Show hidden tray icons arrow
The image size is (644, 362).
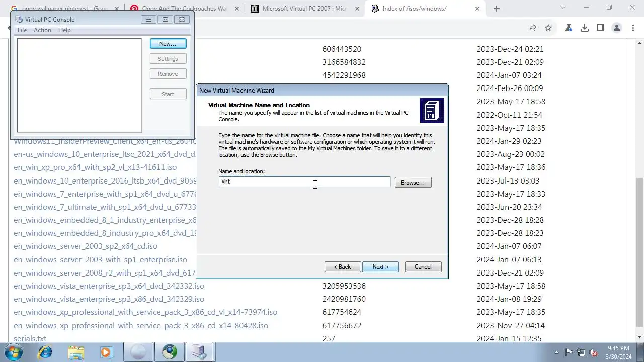[x=556, y=352]
